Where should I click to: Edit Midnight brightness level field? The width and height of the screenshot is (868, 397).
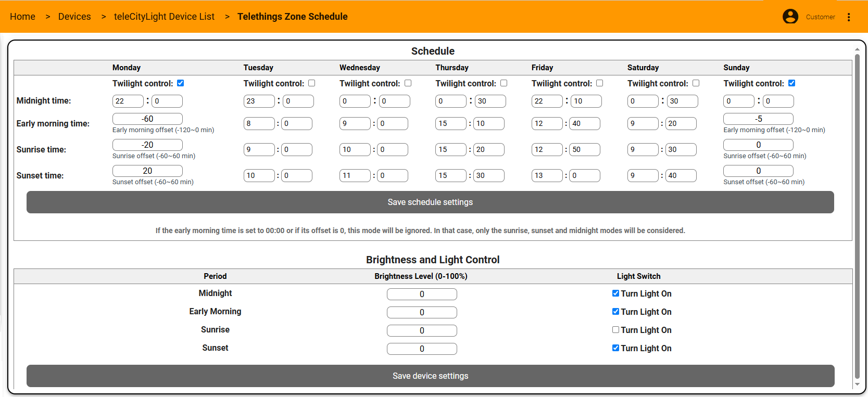pyautogui.click(x=422, y=294)
